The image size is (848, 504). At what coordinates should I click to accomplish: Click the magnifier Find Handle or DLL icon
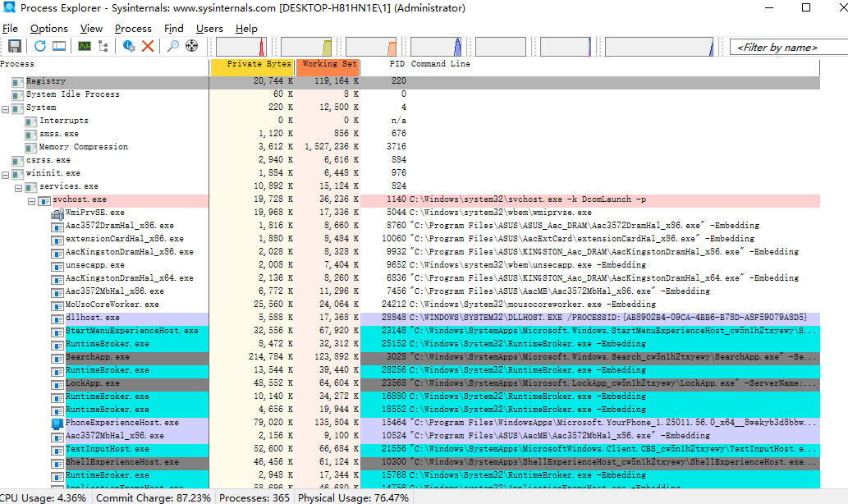(x=173, y=46)
